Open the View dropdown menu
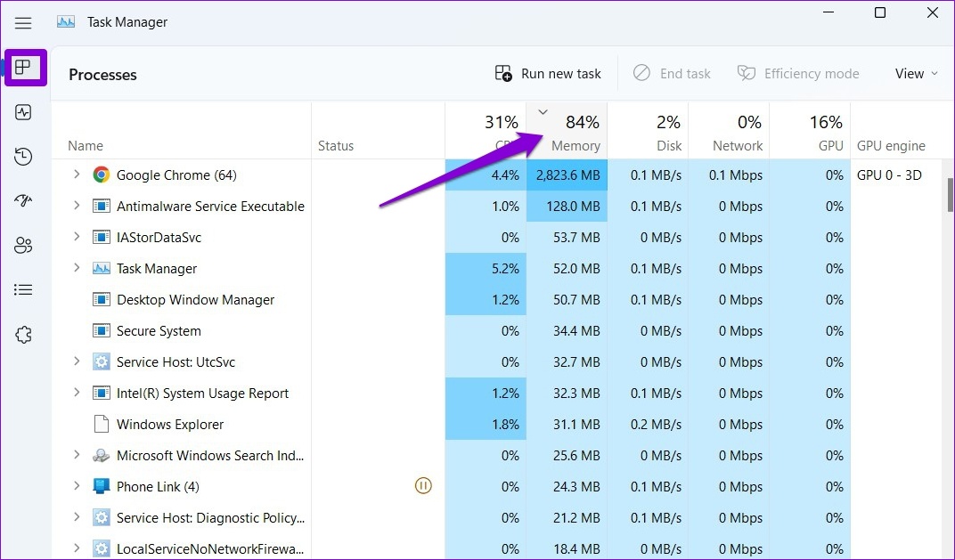The height and width of the screenshot is (560, 955). (x=916, y=74)
